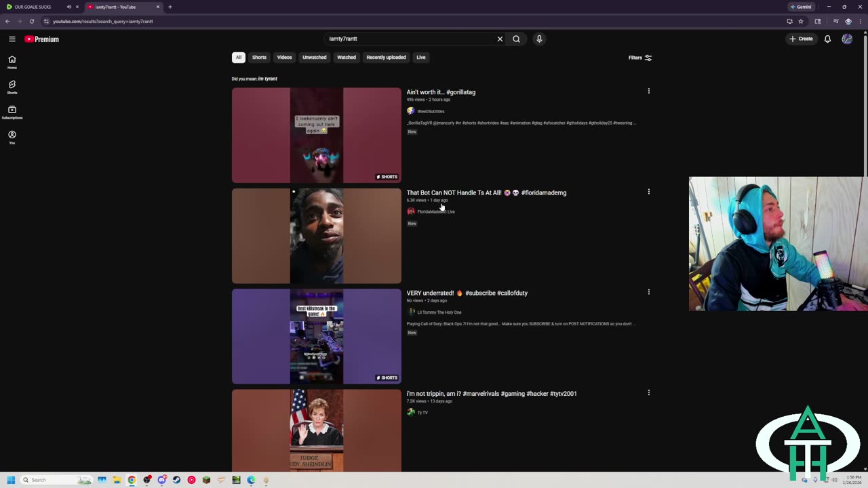Image resolution: width=868 pixels, height=488 pixels.
Task: Open Microsoft Edge from the taskbar
Action: point(251,480)
